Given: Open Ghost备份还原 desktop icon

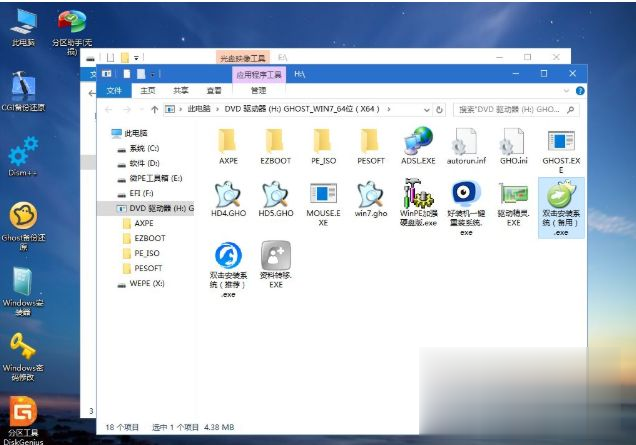Looking at the screenshot, I should point(23,226).
